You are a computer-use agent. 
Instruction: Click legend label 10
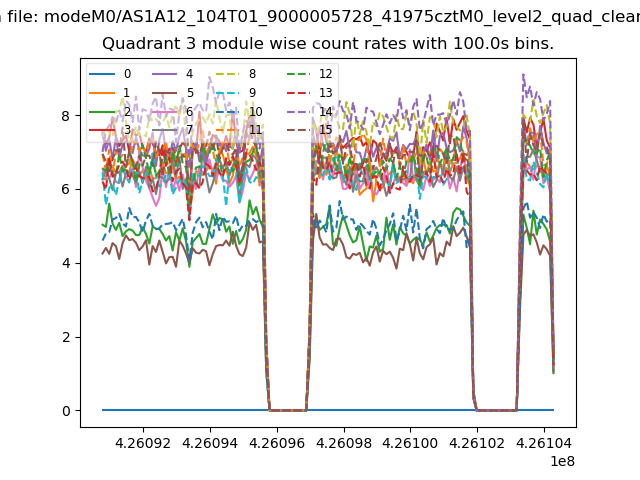point(256,111)
